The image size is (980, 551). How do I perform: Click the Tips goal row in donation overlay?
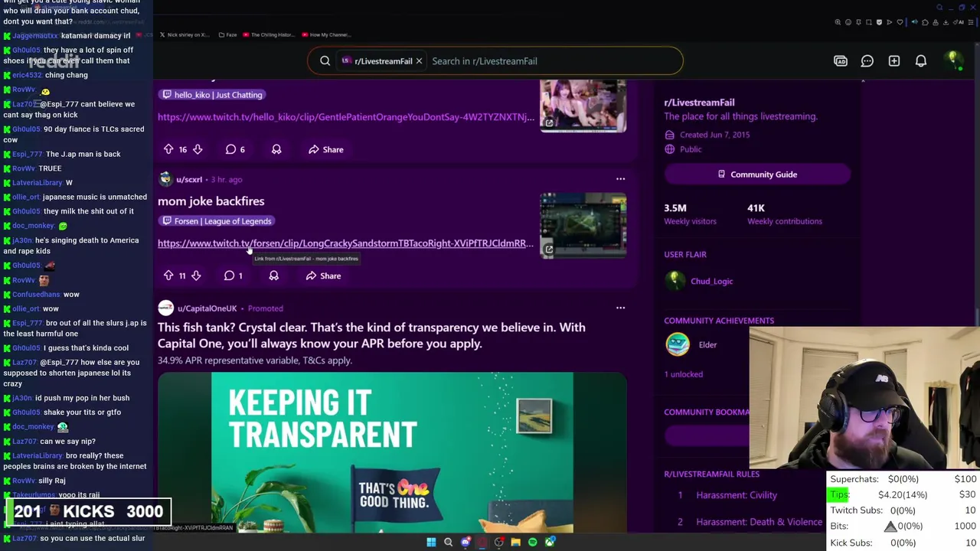click(x=903, y=494)
